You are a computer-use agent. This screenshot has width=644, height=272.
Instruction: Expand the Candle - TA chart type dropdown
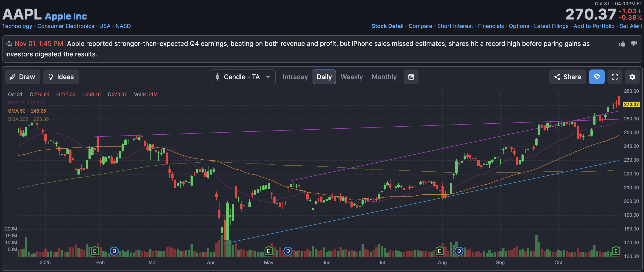coord(242,77)
